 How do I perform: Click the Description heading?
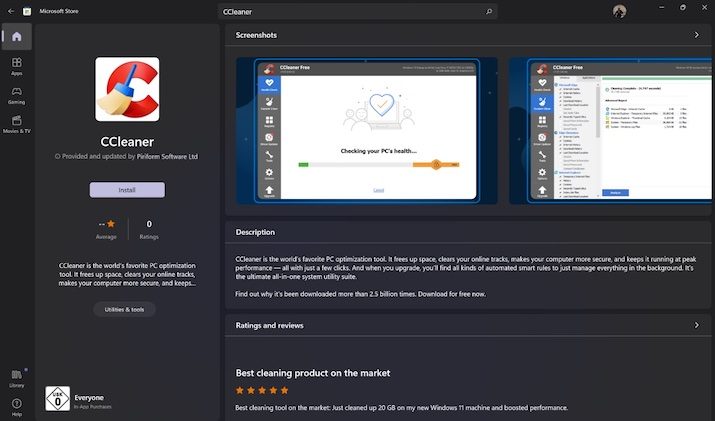click(x=255, y=232)
